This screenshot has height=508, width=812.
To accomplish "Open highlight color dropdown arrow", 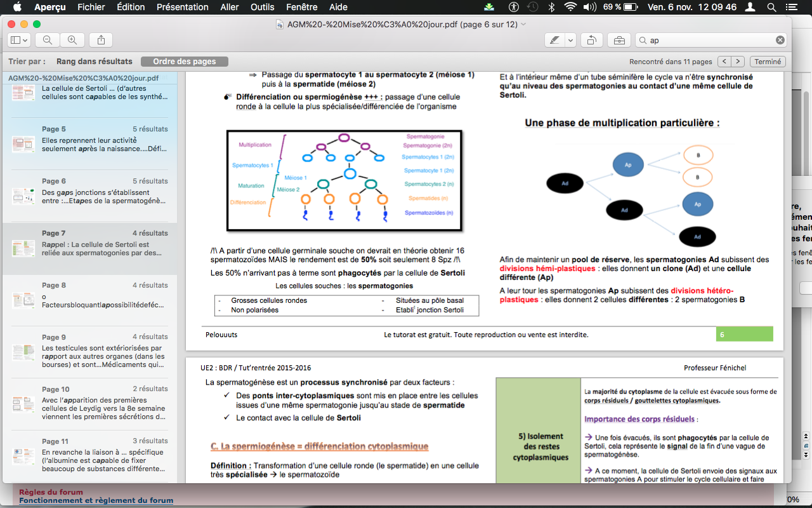I will click(570, 40).
